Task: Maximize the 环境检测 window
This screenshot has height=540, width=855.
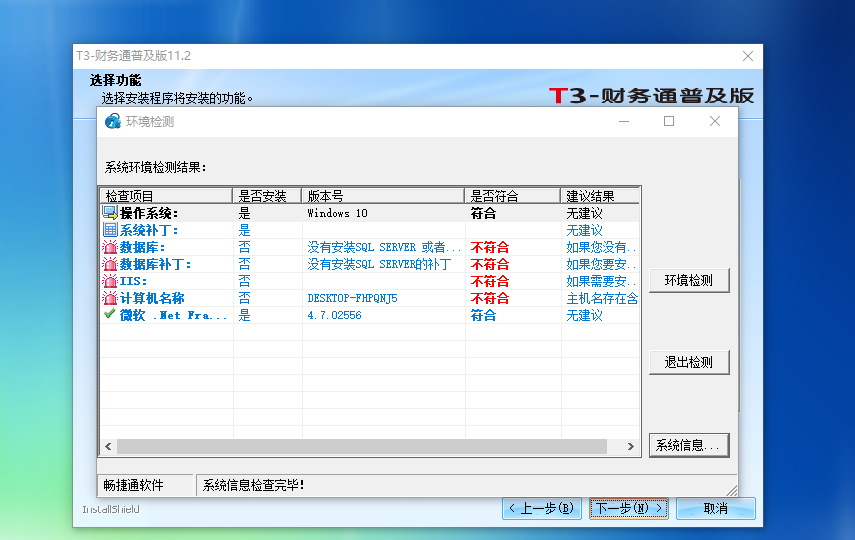Action: (x=669, y=121)
